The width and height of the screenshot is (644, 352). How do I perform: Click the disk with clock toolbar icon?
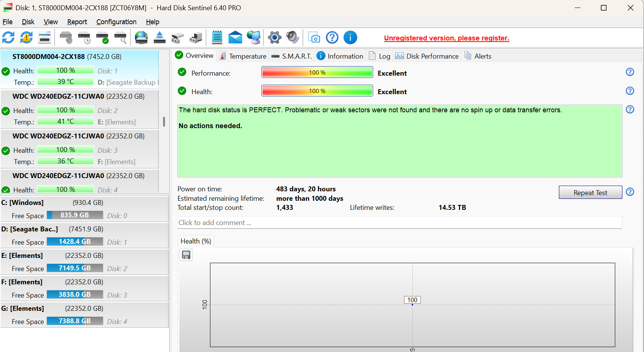pos(84,37)
